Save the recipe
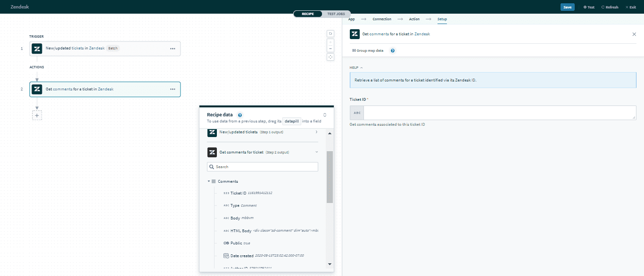 point(567,7)
